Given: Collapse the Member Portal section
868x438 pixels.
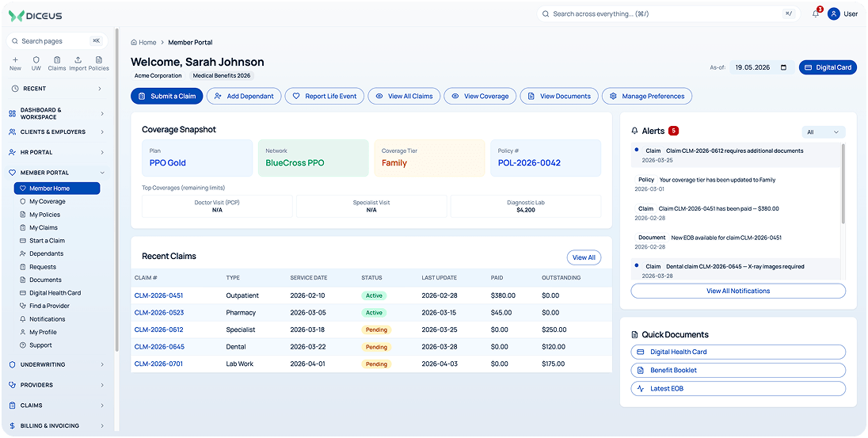Looking at the screenshot, I should click(x=102, y=173).
